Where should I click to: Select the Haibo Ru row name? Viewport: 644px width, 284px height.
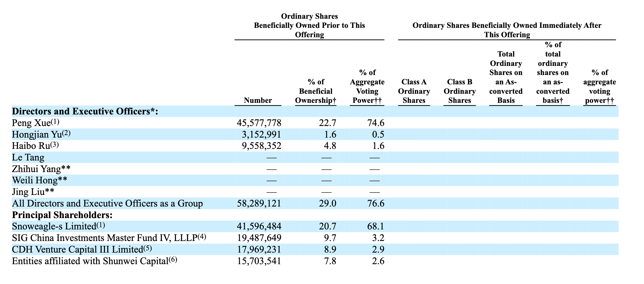[35, 146]
